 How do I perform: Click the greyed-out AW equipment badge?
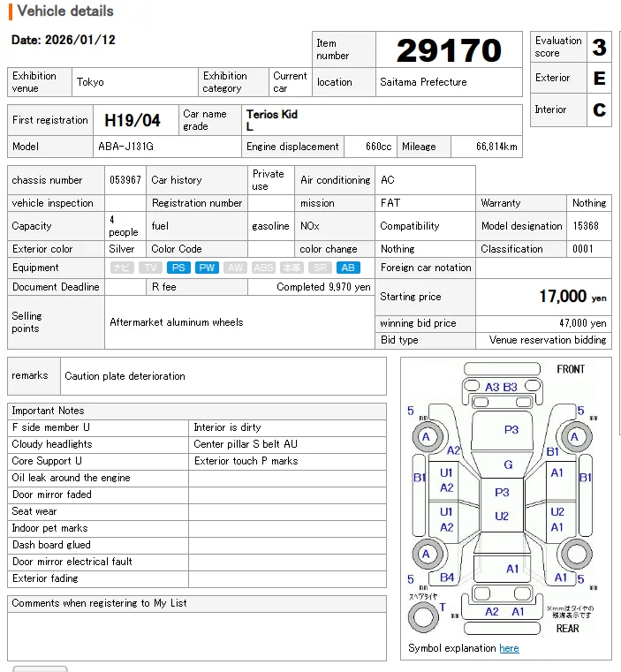tap(235, 268)
